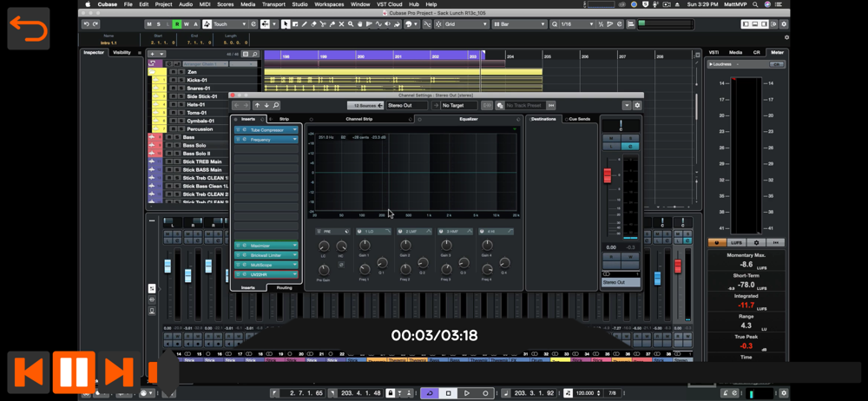Click the No Target output field
The image size is (868, 401).
coord(459,105)
